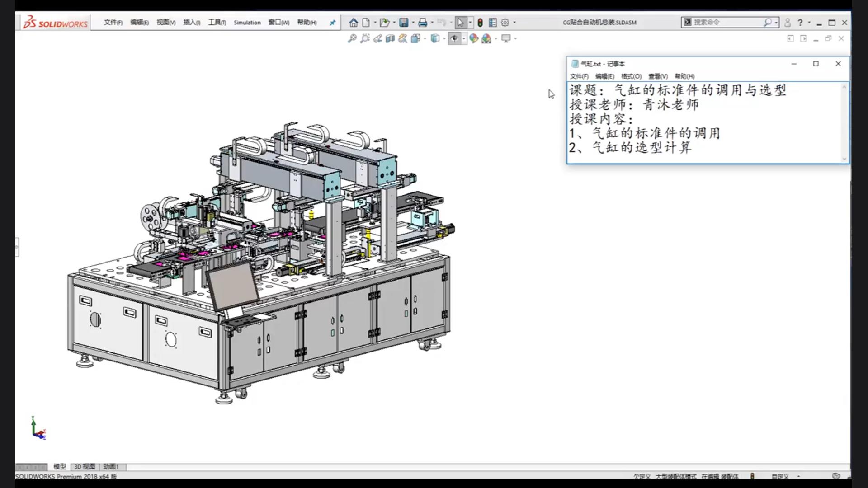
Task: Click the Print icon
Action: [x=423, y=23]
